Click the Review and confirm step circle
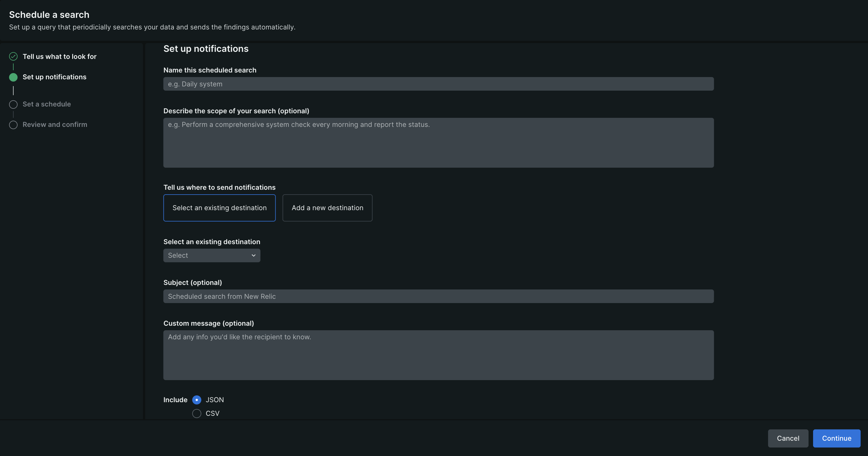The height and width of the screenshot is (456, 868). [x=13, y=125]
